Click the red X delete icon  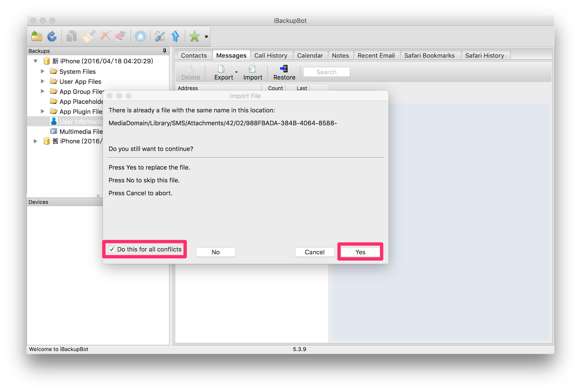[105, 36]
